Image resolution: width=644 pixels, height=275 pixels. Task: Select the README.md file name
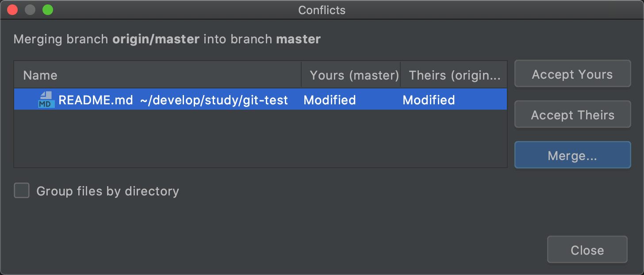point(96,100)
